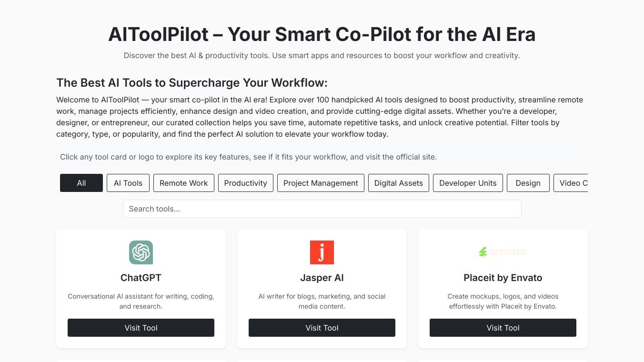
Task: Select the All filter tab
Action: [81, 183]
